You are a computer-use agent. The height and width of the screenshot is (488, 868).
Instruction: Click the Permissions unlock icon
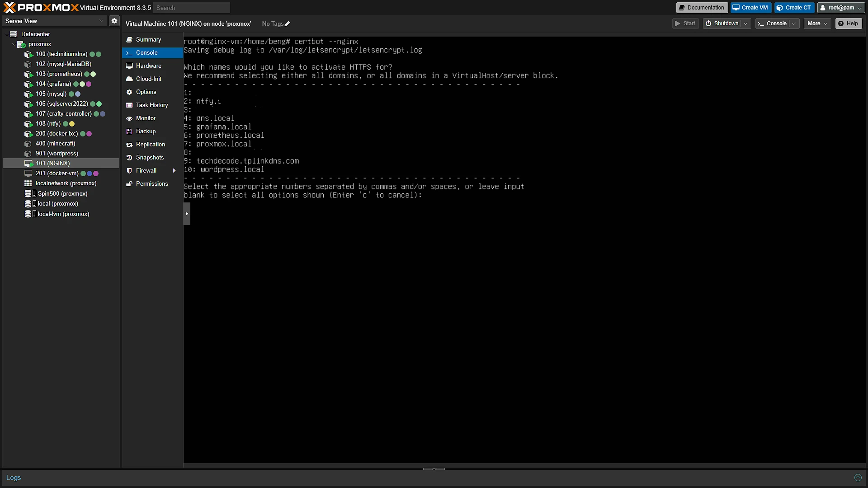pyautogui.click(x=129, y=184)
